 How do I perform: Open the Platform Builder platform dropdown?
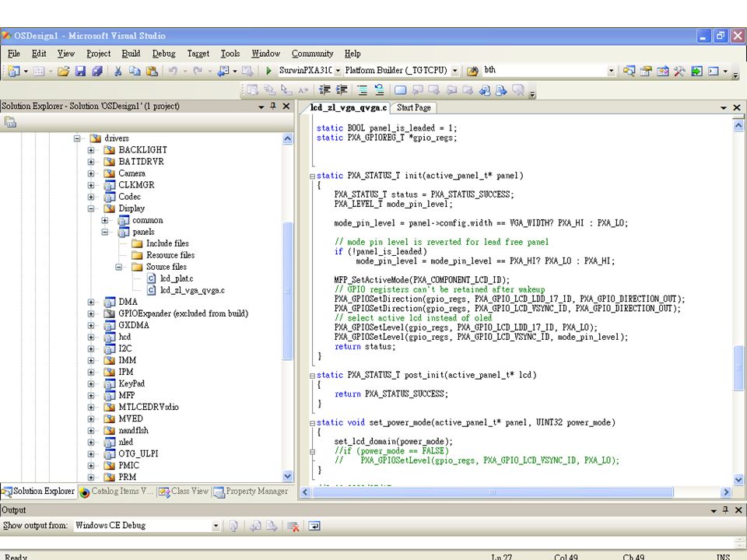(x=455, y=71)
